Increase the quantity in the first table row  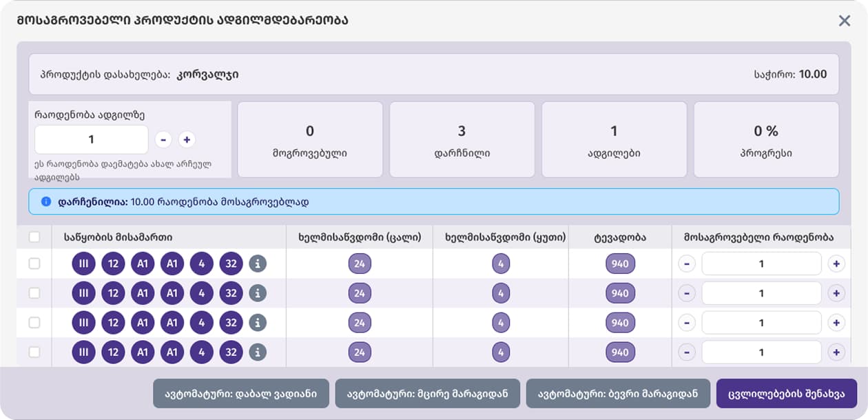(x=836, y=263)
